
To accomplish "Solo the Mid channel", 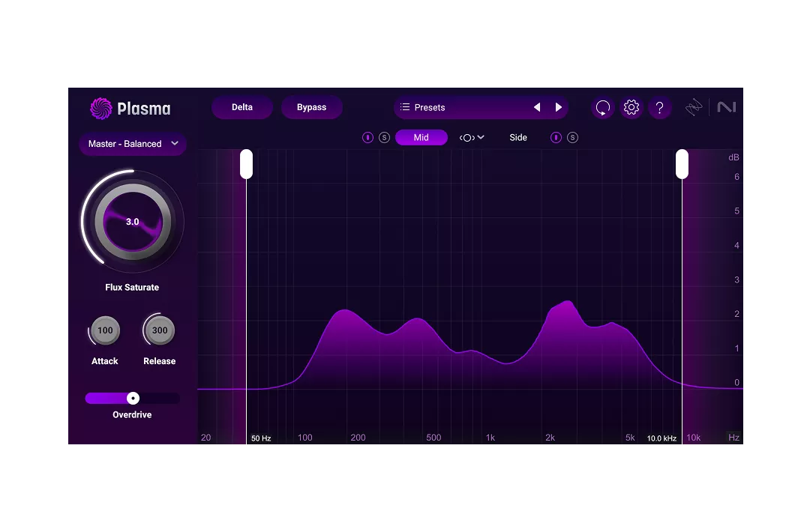I will pos(384,138).
